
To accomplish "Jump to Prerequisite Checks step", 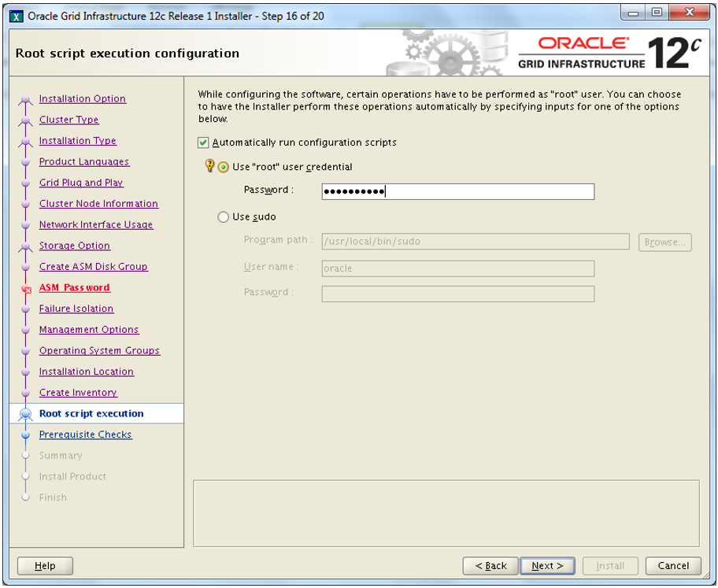I will [x=86, y=435].
